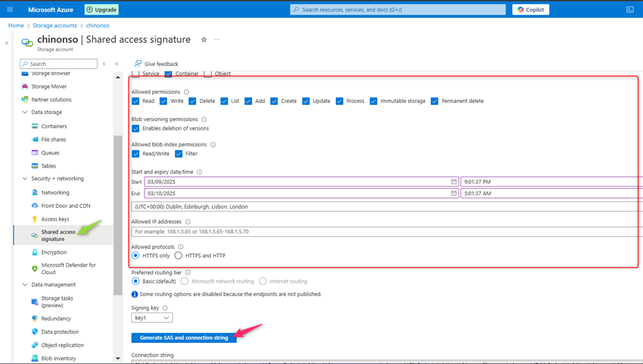Screen dimensions: 643x364
Task: Select Basic (default) routing tier
Action: pyautogui.click(x=135, y=281)
